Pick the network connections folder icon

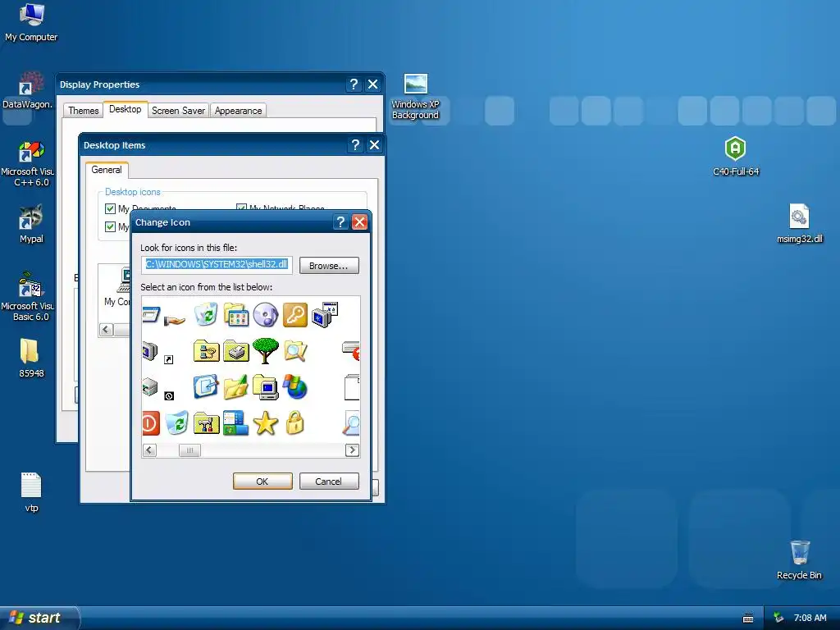tap(206, 351)
